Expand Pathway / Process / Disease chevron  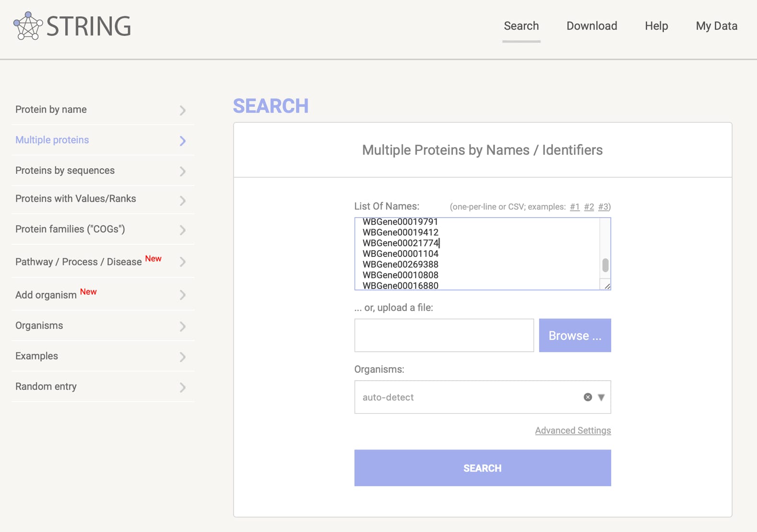pos(183,262)
